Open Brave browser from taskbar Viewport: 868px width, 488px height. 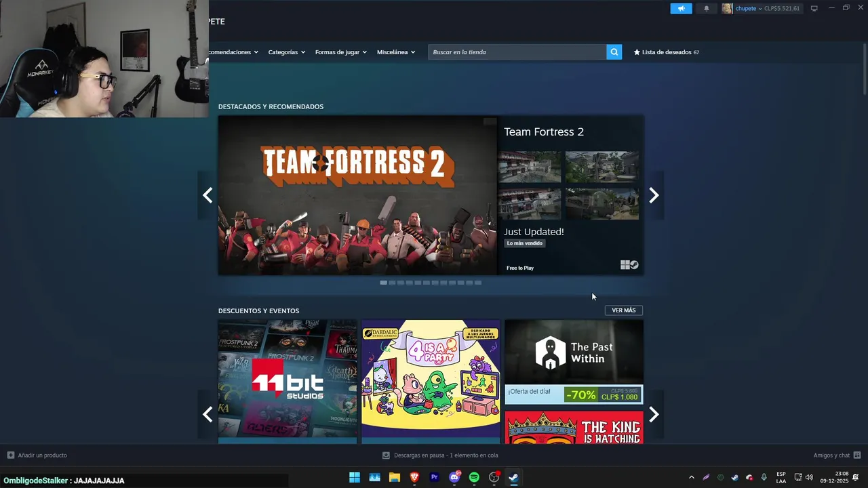[414, 477]
